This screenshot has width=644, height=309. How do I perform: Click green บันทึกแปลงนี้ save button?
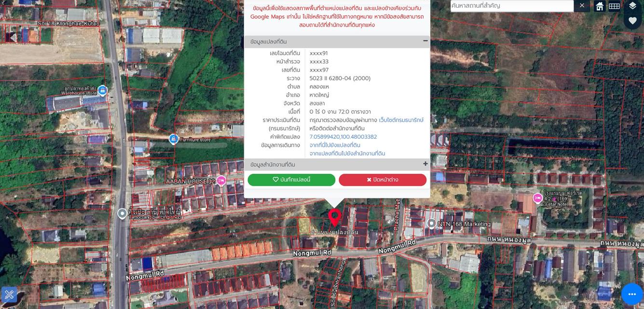pyautogui.click(x=291, y=180)
